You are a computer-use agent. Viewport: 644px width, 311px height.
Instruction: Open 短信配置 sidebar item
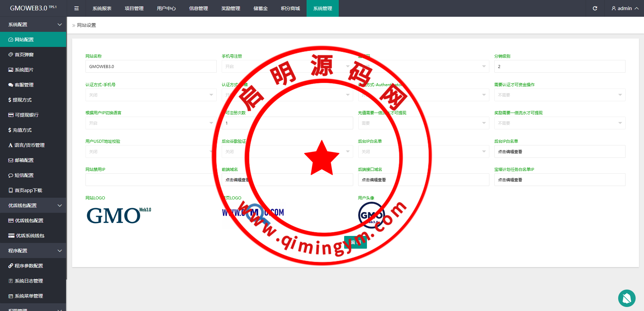[x=24, y=175]
